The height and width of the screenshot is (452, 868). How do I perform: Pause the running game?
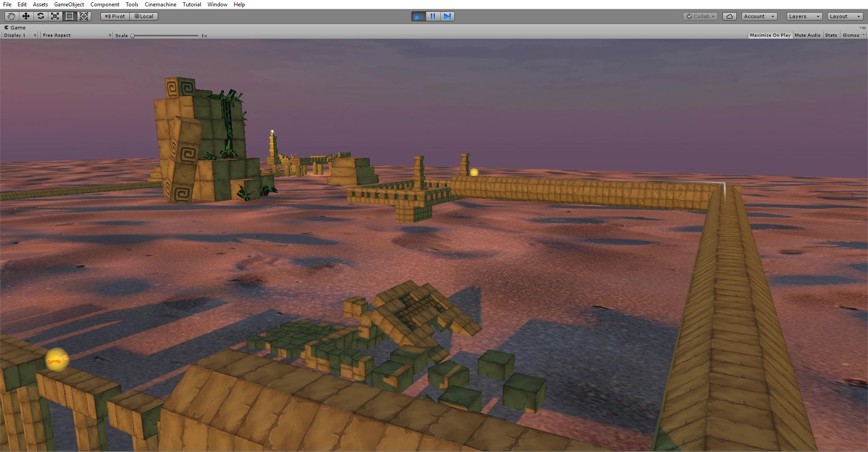click(433, 16)
